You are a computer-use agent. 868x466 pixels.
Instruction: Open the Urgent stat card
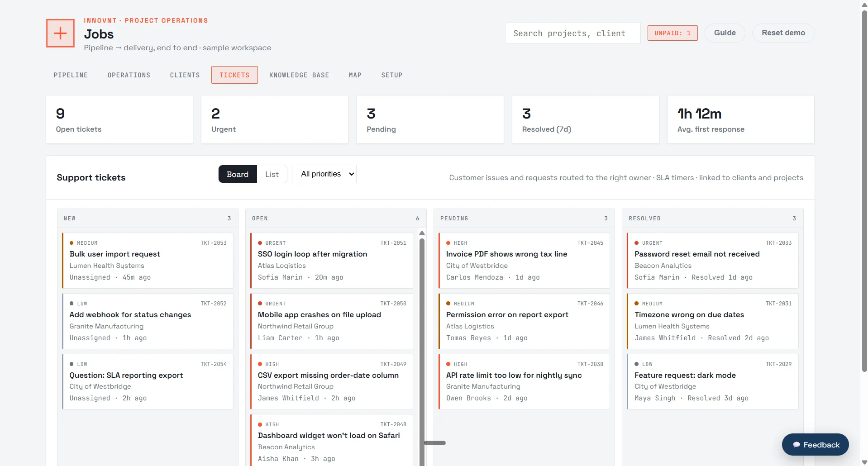[x=275, y=119]
